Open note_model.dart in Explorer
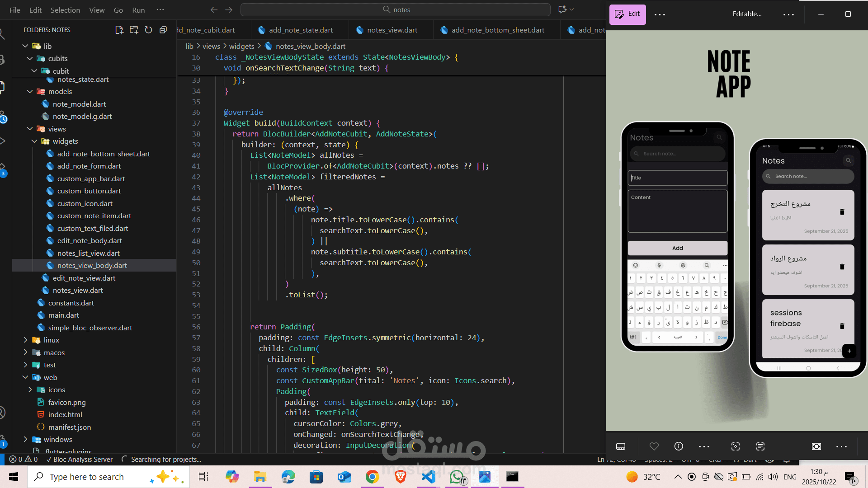 pos(79,104)
